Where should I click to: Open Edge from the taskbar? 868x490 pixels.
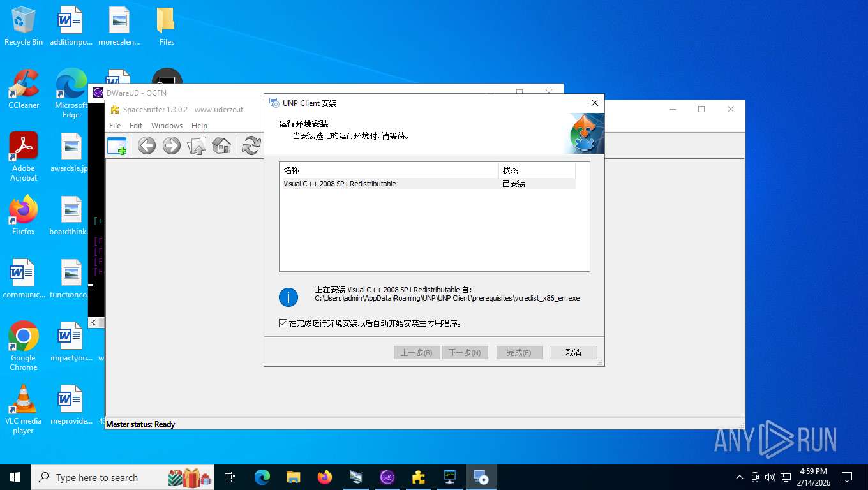(262, 477)
